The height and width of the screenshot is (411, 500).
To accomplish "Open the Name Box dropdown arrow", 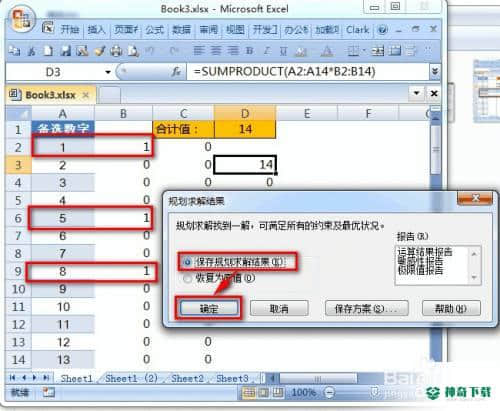I will click(x=108, y=72).
